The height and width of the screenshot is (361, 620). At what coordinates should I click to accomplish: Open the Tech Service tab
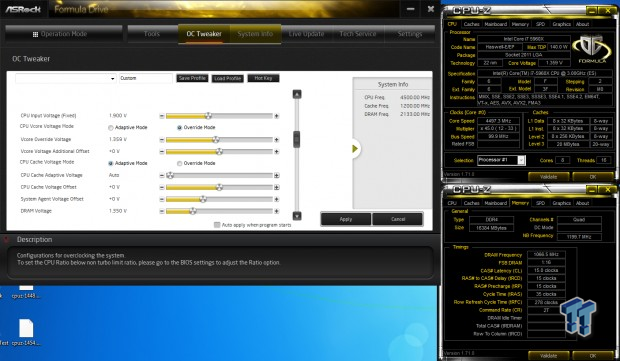358,34
